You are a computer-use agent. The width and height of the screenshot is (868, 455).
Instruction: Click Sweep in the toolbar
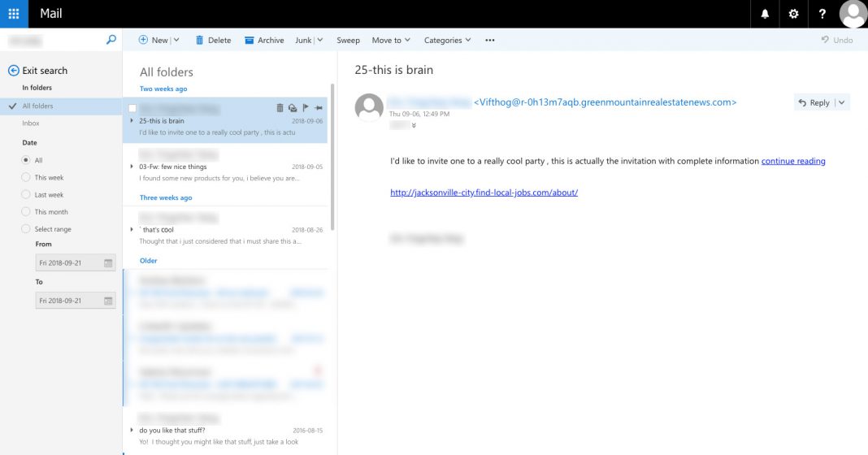click(348, 40)
